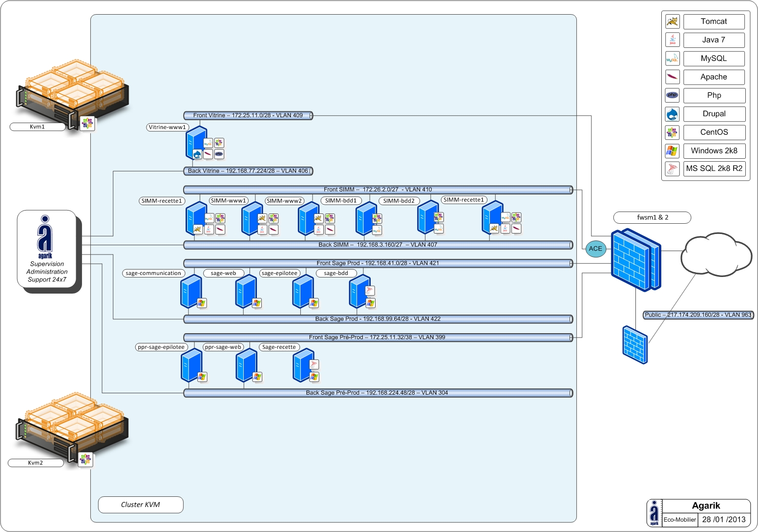
Task: Click the Agarik Supervision Administration box
Action: point(47,249)
